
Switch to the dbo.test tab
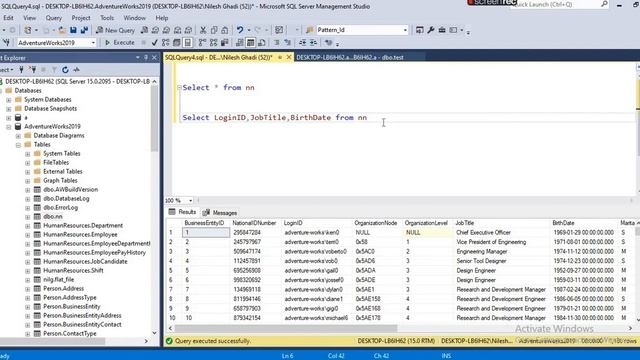(x=350, y=58)
